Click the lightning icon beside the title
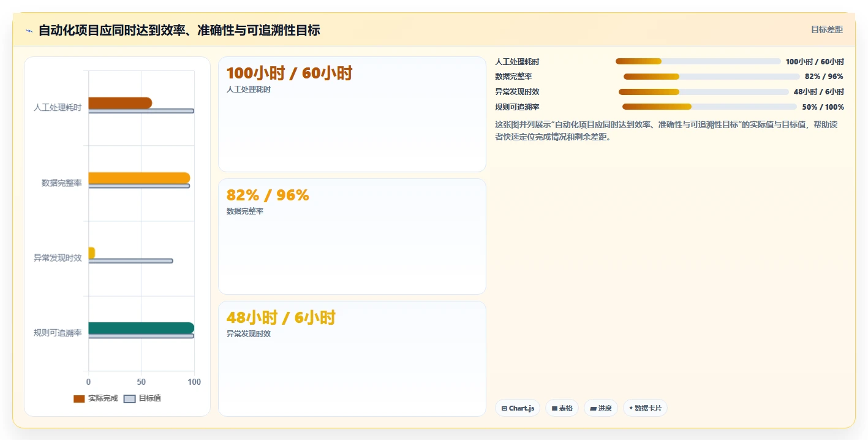This screenshot has width=868, height=440. (x=29, y=31)
